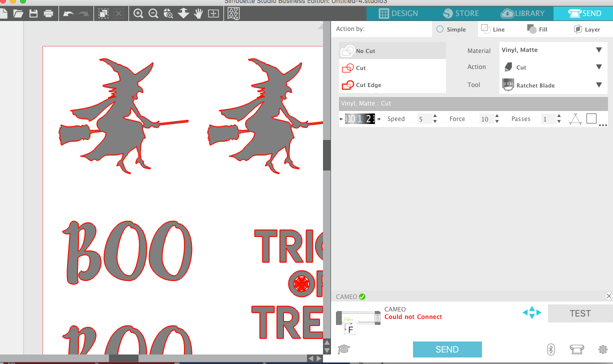
Task: Increase blade depth with the right arrow
Action: click(378, 119)
